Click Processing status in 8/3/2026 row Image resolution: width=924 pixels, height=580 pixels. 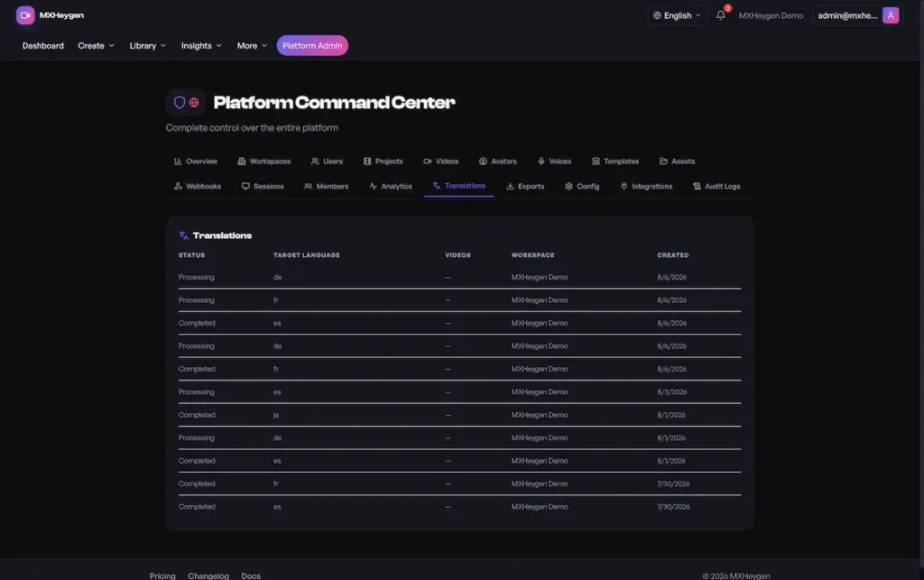196,392
